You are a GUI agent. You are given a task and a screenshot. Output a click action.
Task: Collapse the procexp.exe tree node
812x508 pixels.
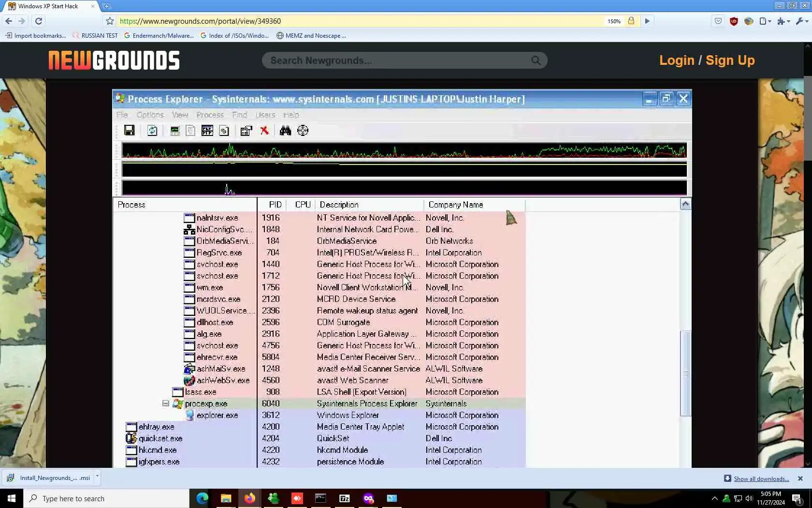point(166,403)
